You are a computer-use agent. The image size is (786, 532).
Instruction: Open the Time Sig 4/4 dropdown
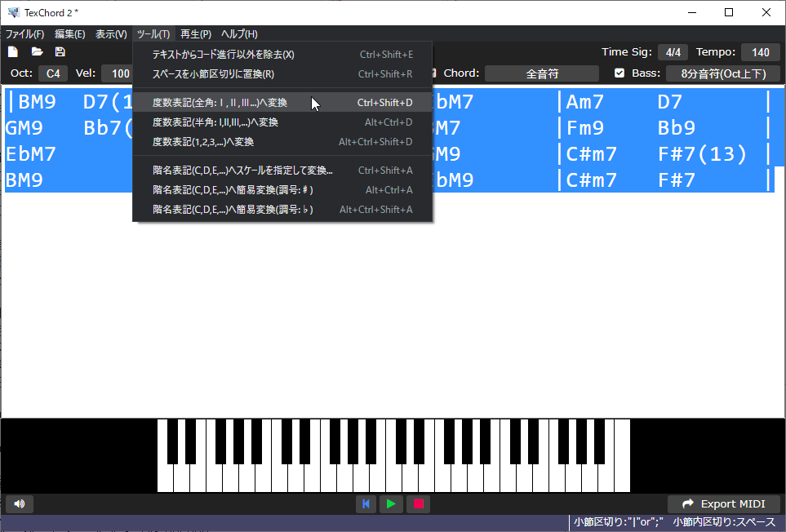(x=673, y=52)
